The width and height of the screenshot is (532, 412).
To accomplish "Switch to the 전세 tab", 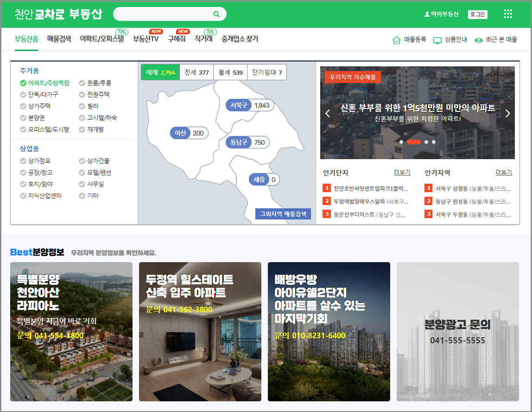I will tap(196, 72).
